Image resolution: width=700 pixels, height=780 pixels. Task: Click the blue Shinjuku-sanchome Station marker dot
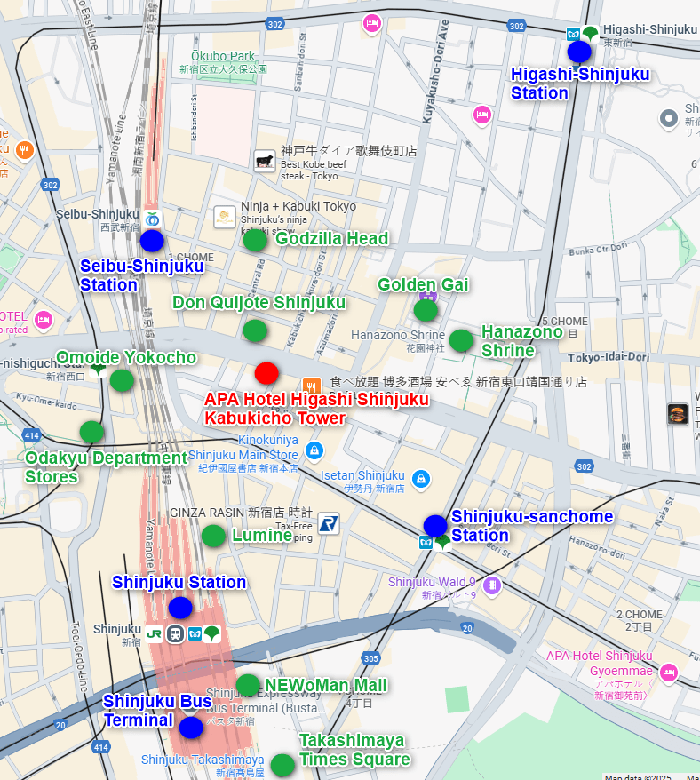(x=435, y=526)
